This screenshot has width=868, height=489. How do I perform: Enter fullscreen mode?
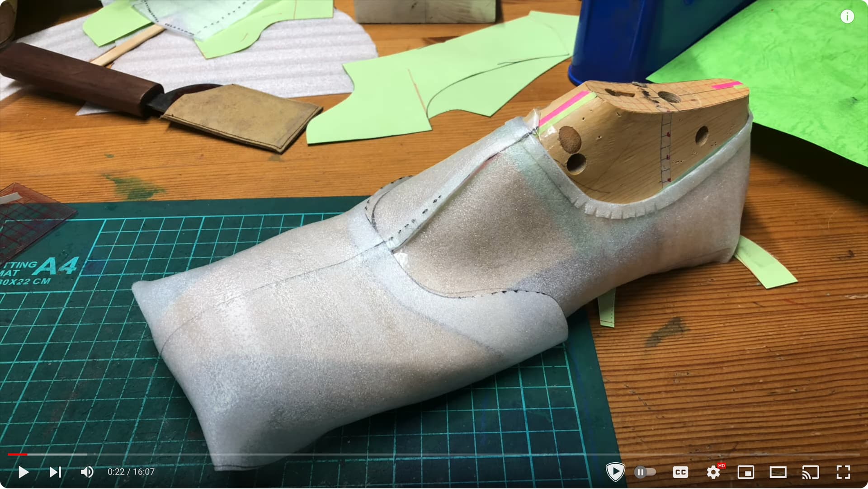[x=843, y=472]
